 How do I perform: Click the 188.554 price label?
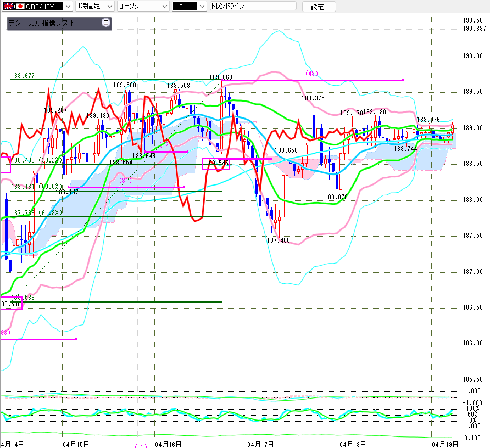click(121, 162)
